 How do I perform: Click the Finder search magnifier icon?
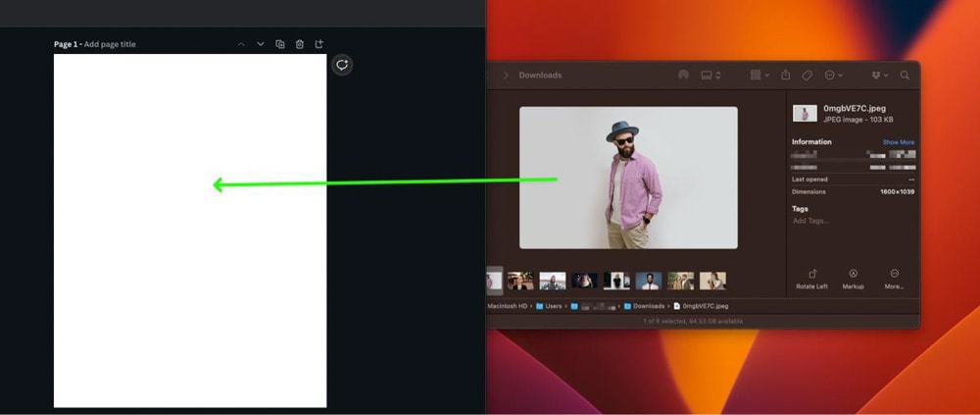(905, 76)
